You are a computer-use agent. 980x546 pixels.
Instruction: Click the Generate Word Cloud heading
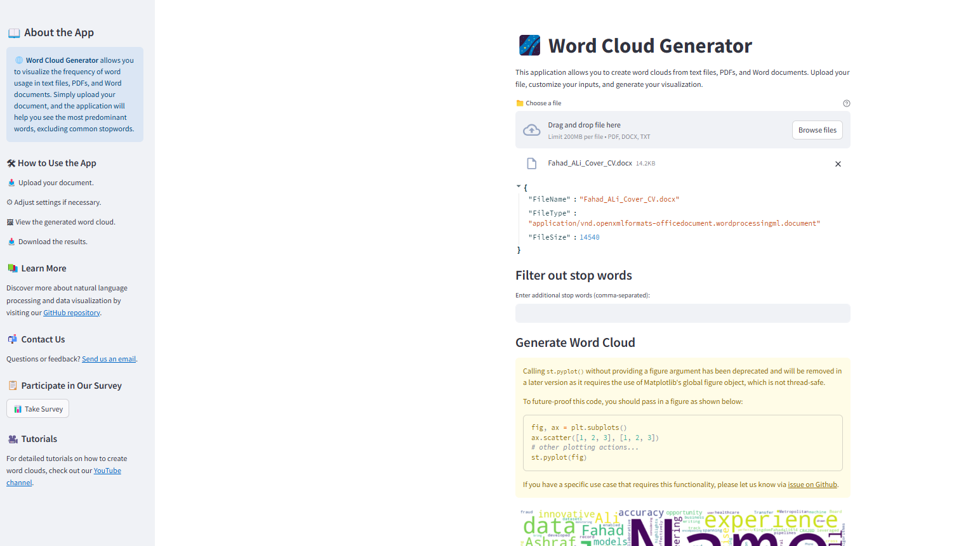point(575,342)
